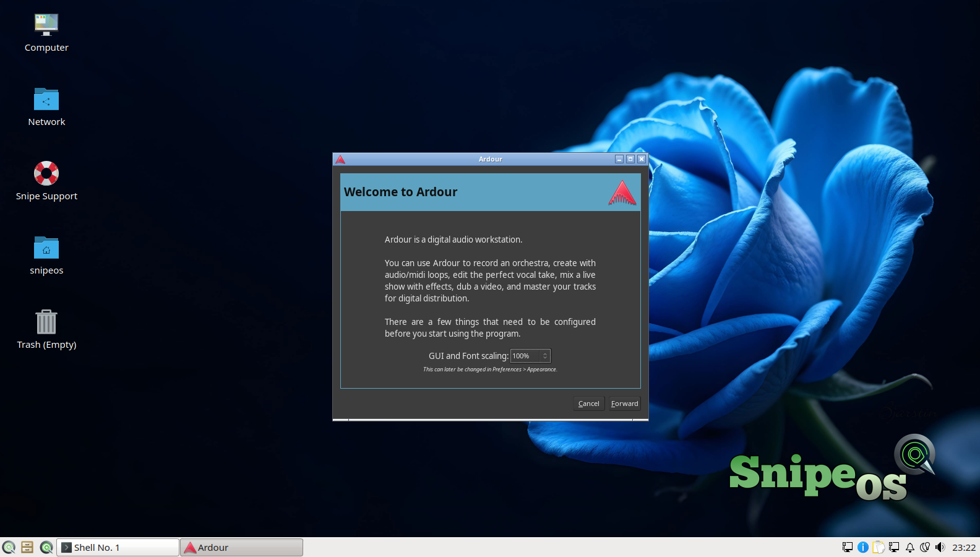This screenshot has height=557, width=980.
Task: Click the note 'This can later be changed in Preferences > Appearance.'
Action: [x=490, y=369]
